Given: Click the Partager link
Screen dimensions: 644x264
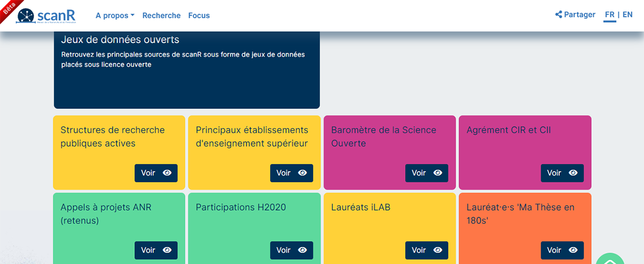Looking at the screenshot, I should pyautogui.click(x=575, y=15).
